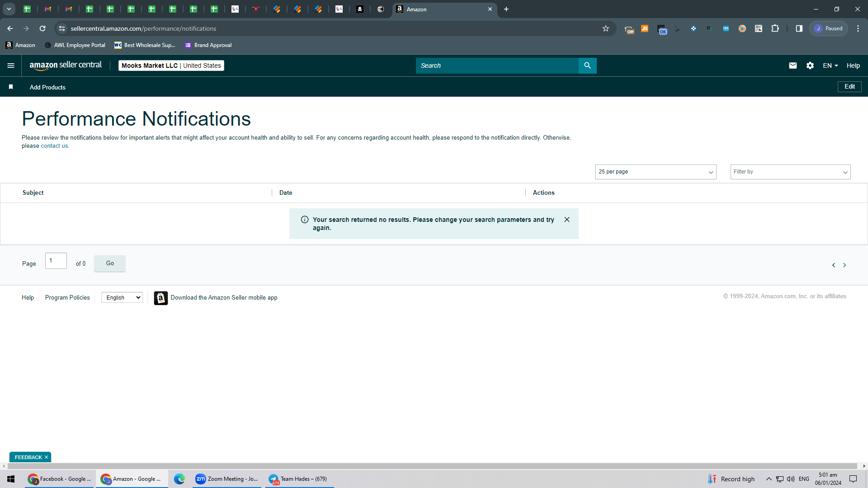Open the Brand Approval bookmark
The image size is (868, 488).
click(208, 45)
